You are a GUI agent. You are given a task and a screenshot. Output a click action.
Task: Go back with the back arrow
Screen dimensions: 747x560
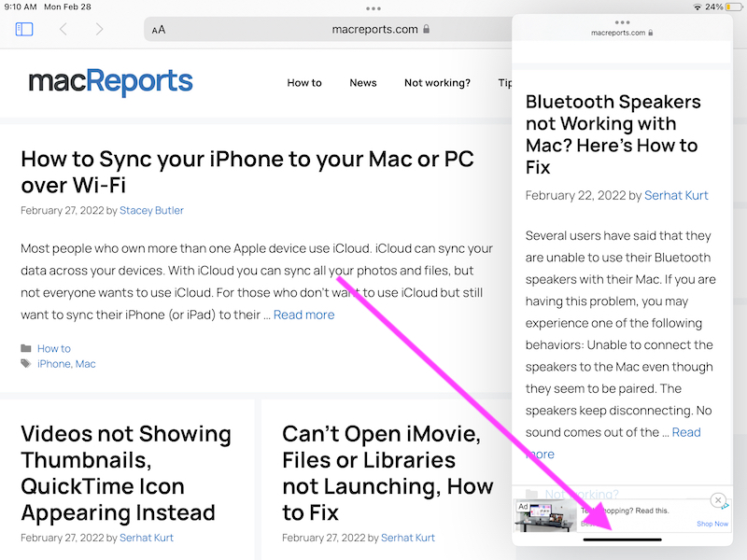point(63,30)
